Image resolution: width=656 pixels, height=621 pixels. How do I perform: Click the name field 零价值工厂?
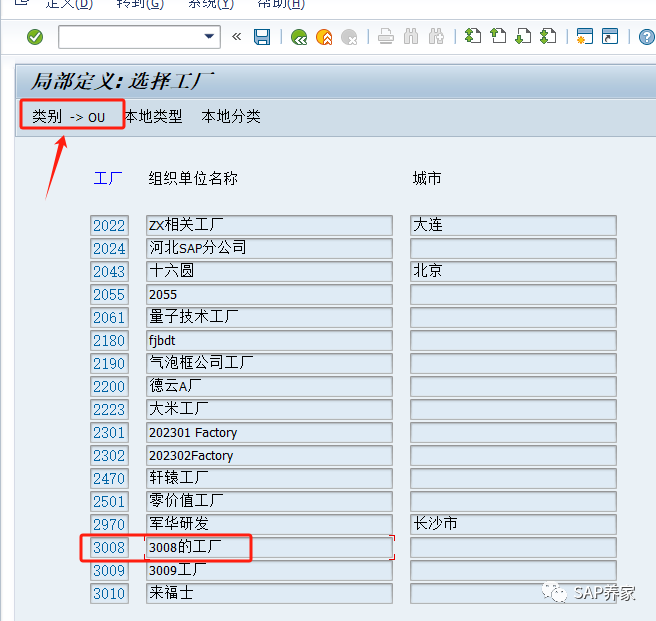(269, 502)
